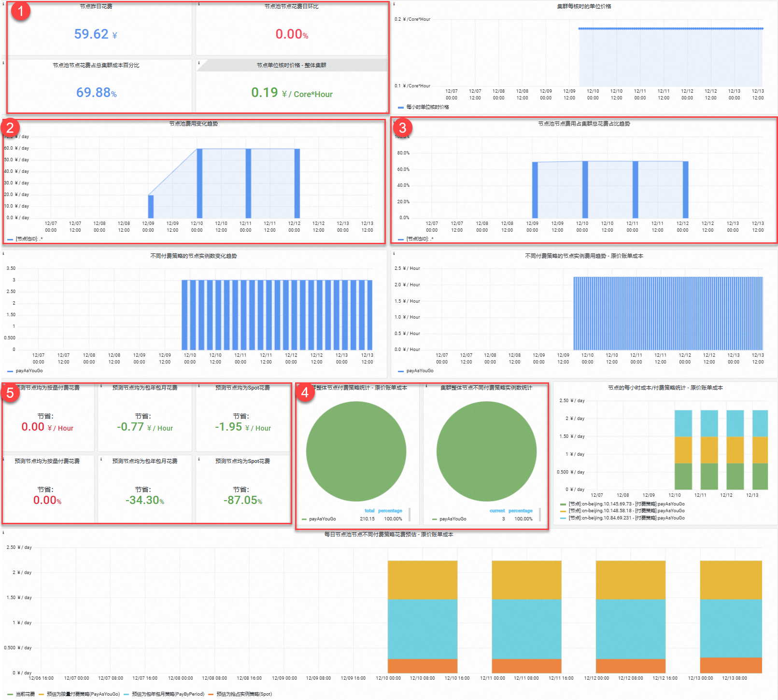
Task: Click percentage header beside total column
Action: click(390, 511)
